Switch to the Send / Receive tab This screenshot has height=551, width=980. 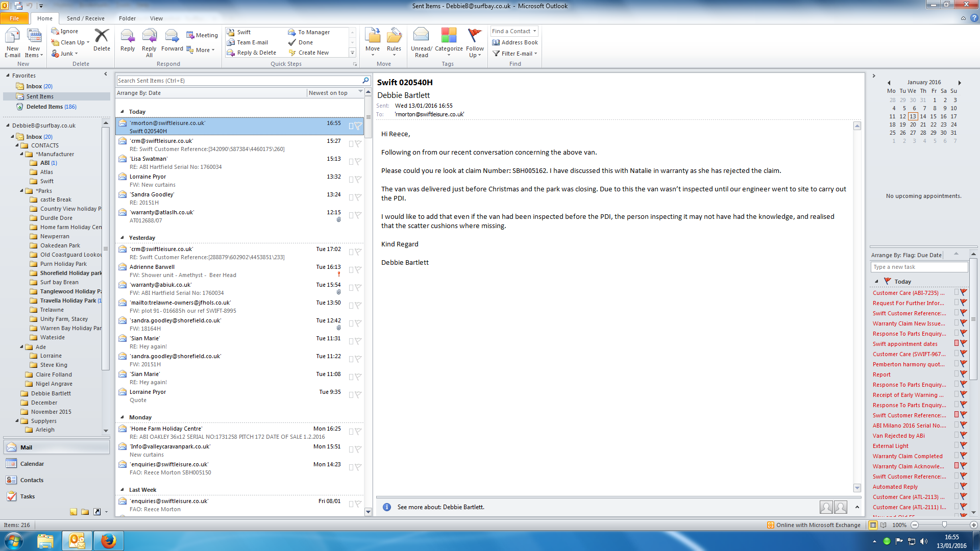click(85, 18)
